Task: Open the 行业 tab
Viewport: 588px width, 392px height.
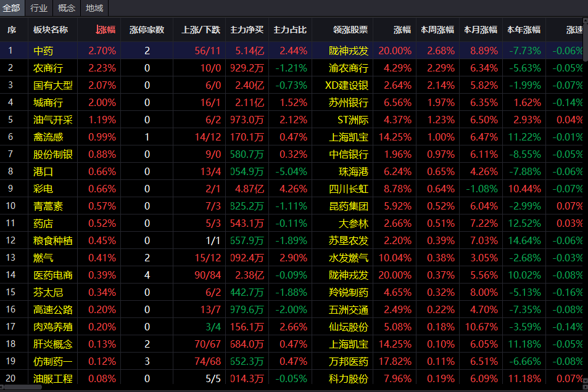Action: [39, 8]
